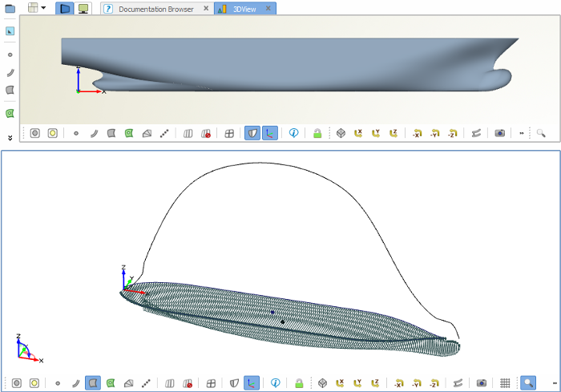Switch to the Documentation Browser tab
561x392 pixels.
click(156, 9)
